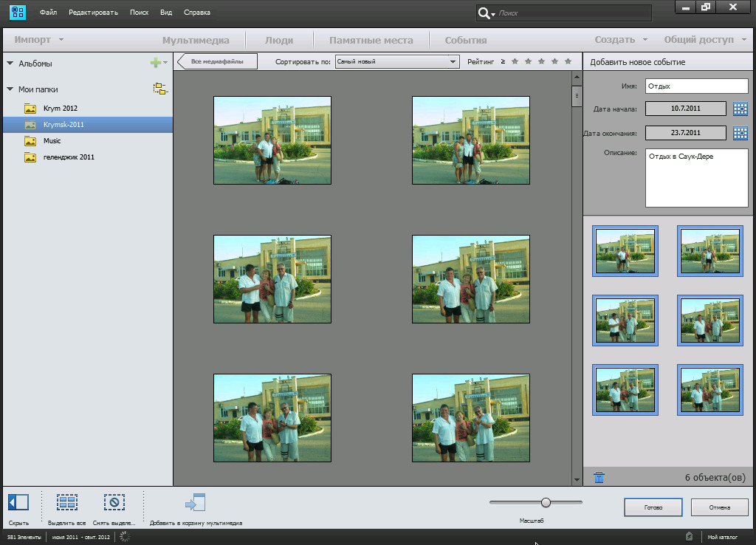The height and width of the screenshot is (545, 756).
Task: Select the Krym 2012 folder
Action: tap(61, 109)
